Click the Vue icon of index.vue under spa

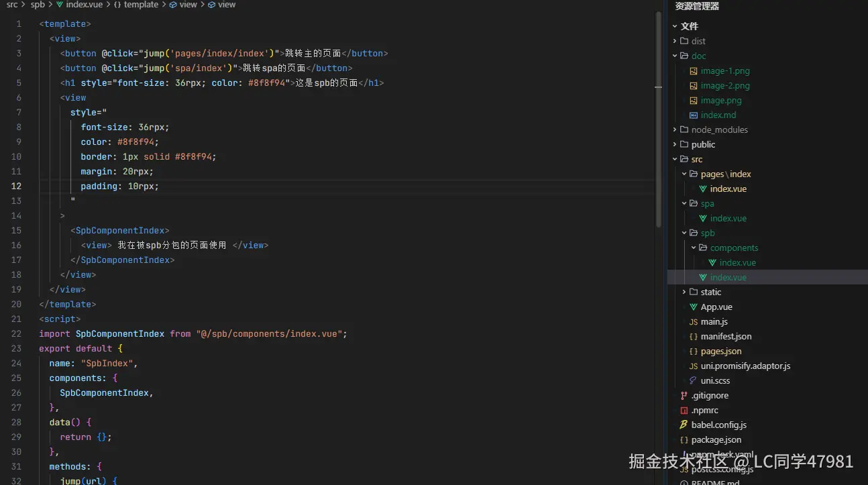(703, 218)
